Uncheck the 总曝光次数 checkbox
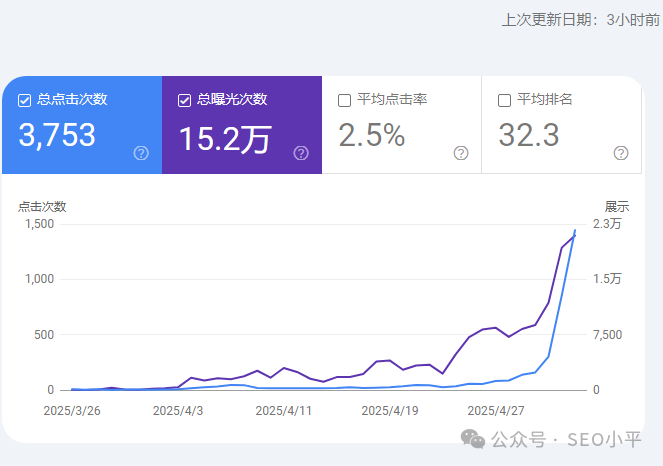The width and height of the screenshot is (663, 466). 184,101
